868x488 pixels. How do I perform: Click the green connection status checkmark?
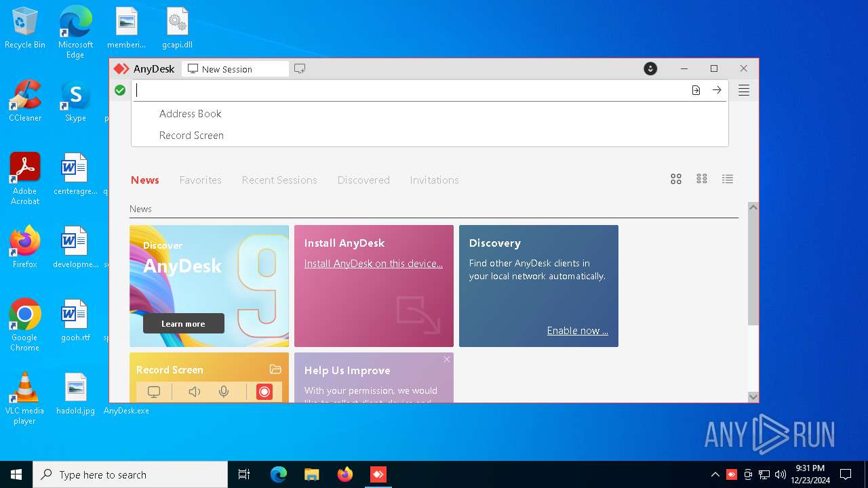point(120,90)
